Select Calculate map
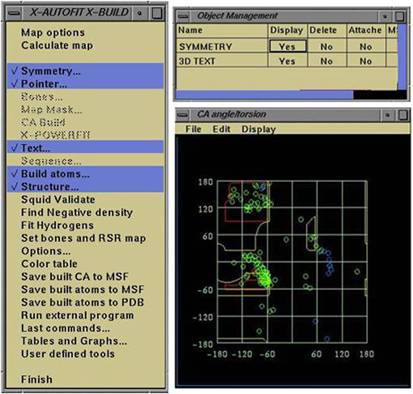 (57, 45)
